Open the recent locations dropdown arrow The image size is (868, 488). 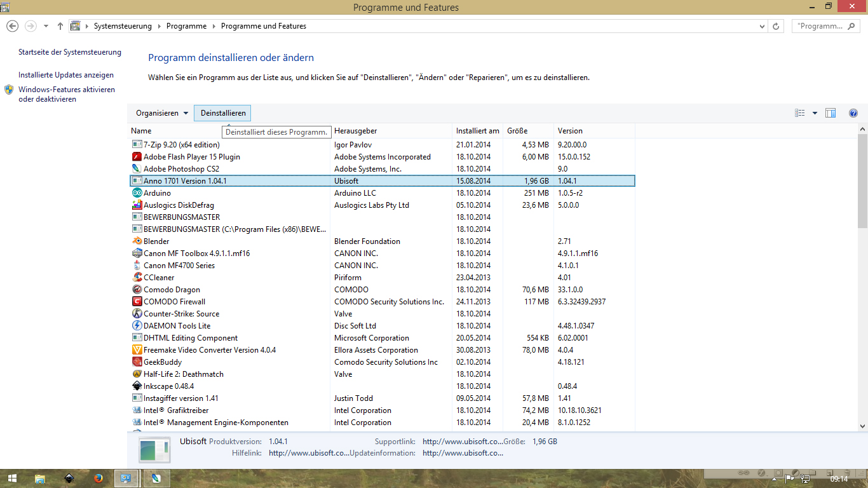(x=46, y=26)
